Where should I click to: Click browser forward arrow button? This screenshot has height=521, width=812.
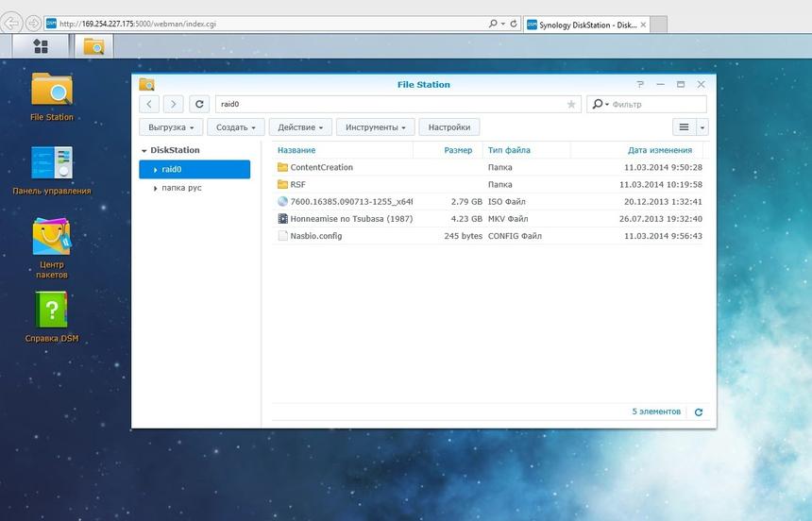[33, 24]
